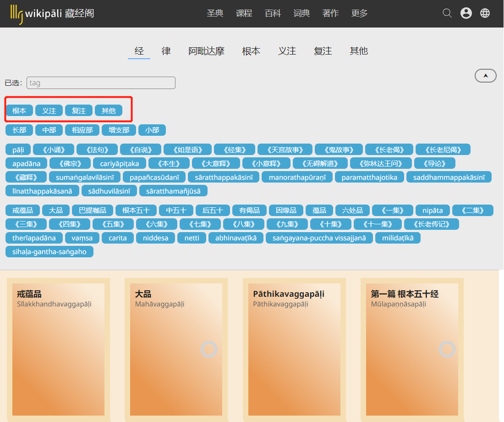
Task: Open the 词典 link in header
Action: coord(302,13)
